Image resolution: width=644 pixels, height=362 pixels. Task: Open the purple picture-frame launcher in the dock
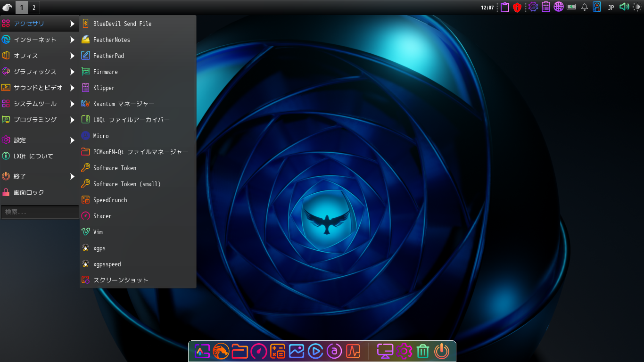pos(202,351)
